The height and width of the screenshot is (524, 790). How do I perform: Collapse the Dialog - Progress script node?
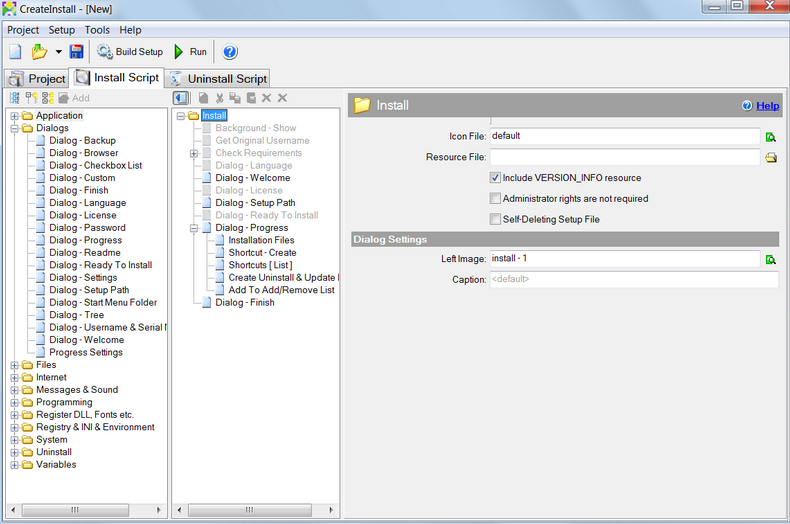click(194, 228)
